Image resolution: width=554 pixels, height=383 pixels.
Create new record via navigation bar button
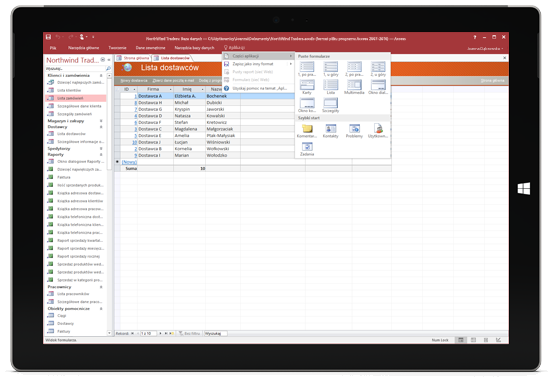[172, 333]
